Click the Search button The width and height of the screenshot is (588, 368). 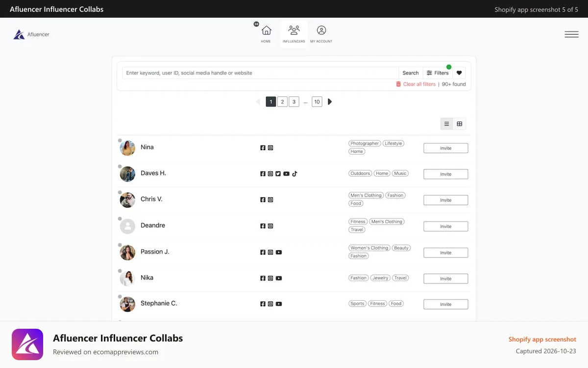point(411,73)
